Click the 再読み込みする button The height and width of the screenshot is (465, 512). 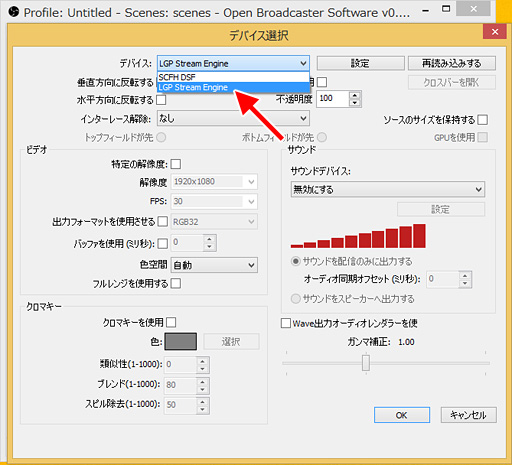click(452, 63)
